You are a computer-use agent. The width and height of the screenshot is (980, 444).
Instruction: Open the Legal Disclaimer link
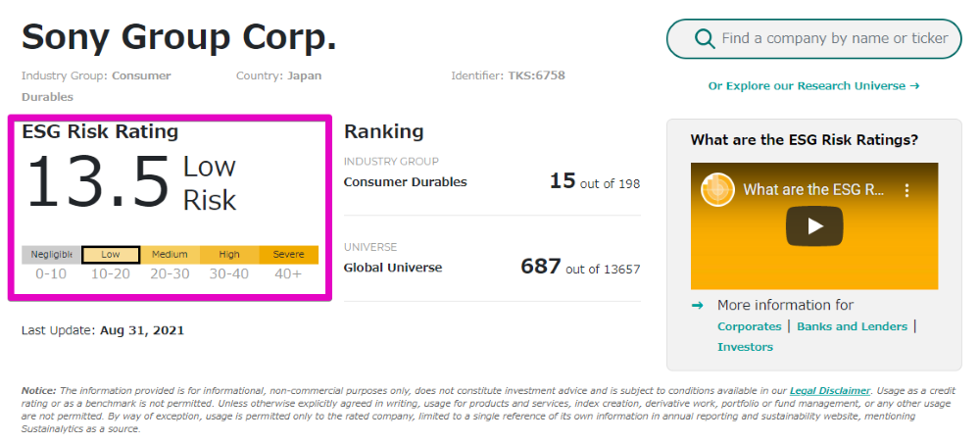[x=829, y=391]
